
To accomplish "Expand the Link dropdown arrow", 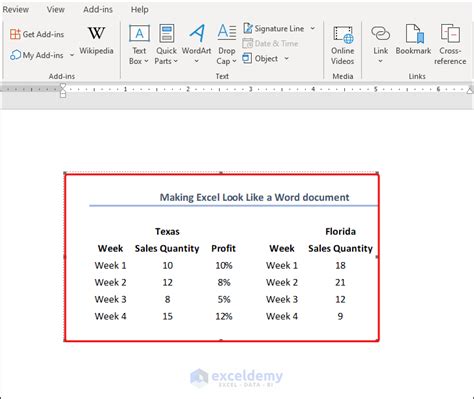I will (x=380, y=61).
